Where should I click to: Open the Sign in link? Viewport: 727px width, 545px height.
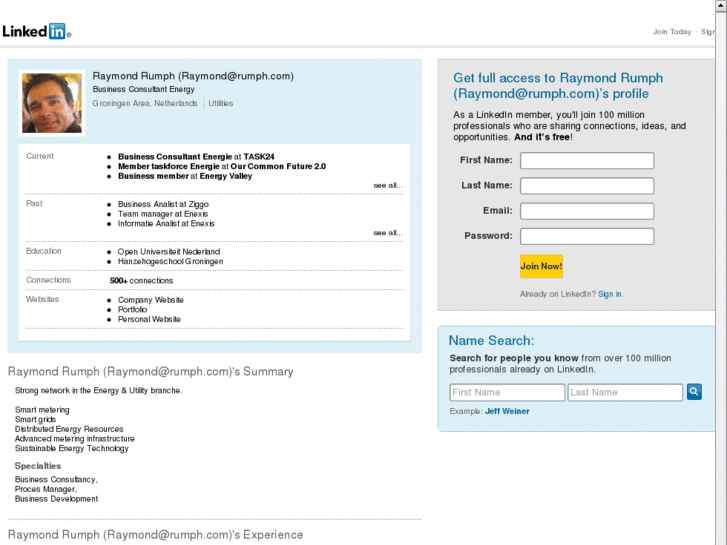[610, 294]
